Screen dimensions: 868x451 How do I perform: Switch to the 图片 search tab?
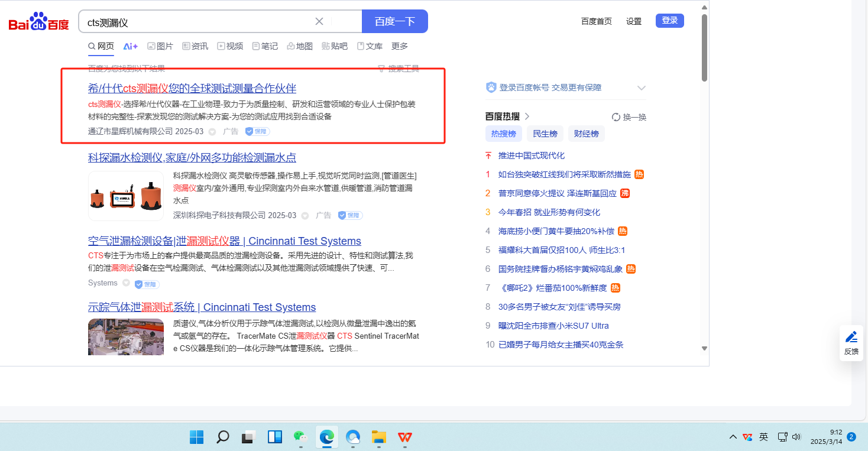pos(160,46)
